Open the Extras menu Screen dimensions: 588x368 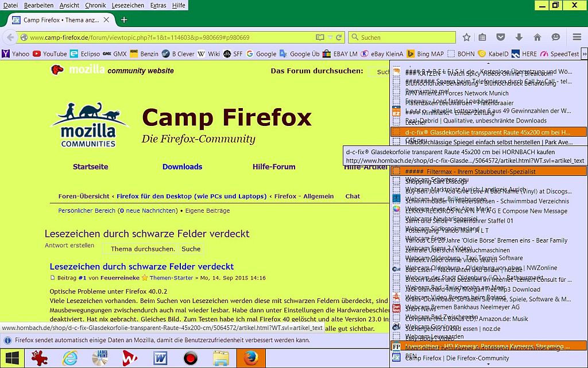(x=158, y=5)
